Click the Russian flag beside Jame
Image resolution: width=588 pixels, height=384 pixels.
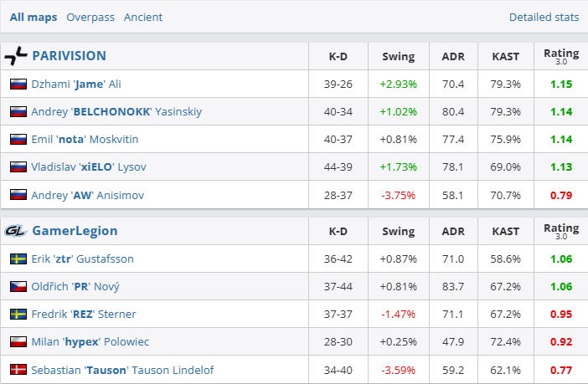click(18, 84)
